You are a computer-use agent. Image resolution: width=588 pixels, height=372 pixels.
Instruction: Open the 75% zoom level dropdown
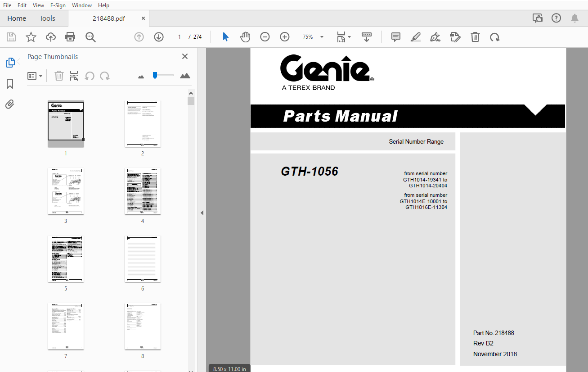[x=313, y=37]
